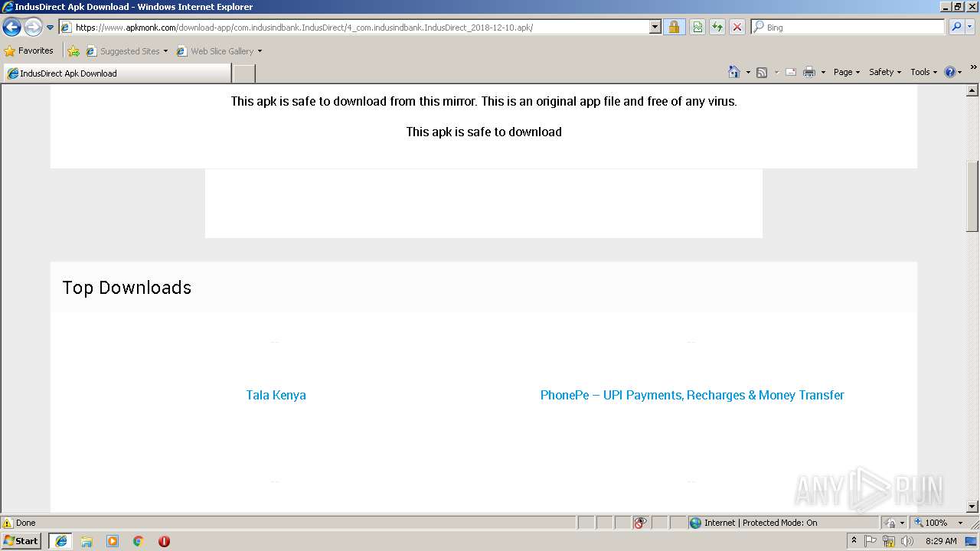Click Internet Explorer taskbar icon
Screen dimensions: 980x551
(60, 540)
